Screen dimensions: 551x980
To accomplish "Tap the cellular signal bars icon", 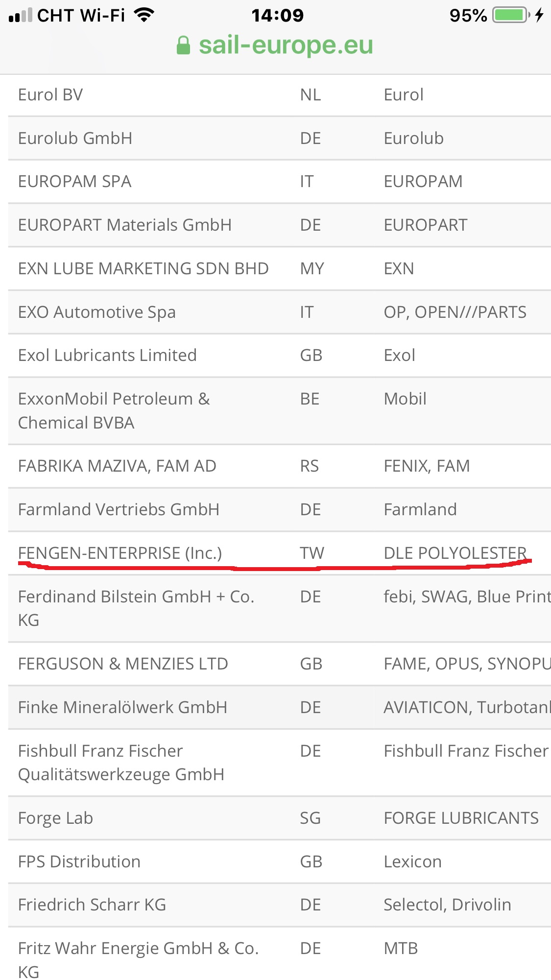I will (x=21, y=15).
